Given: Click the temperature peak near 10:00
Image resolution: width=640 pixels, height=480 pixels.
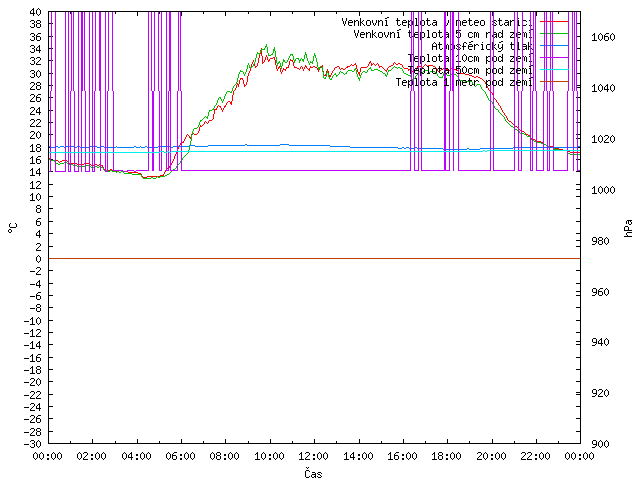Looking at the screenshot, I should coord(267,45).
